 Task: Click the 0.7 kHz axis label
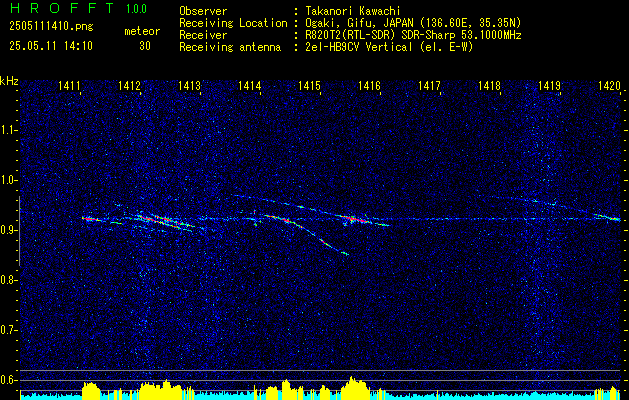tap(8, 330)
